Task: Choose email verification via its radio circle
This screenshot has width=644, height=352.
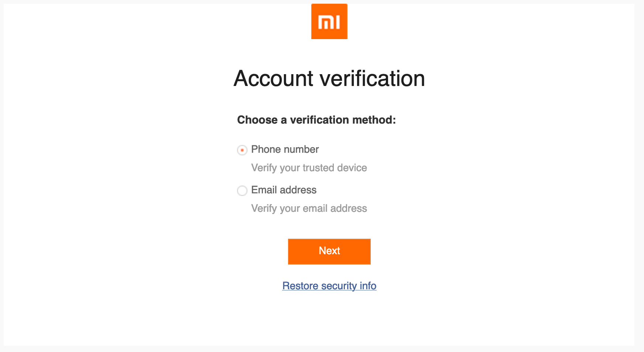Action: pos(242,191)
